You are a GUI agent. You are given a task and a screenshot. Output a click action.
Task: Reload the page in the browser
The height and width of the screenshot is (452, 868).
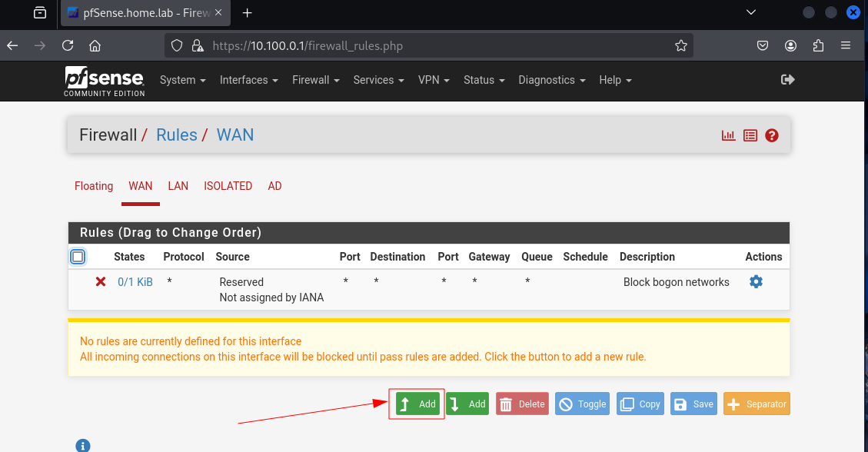(68, 45)
